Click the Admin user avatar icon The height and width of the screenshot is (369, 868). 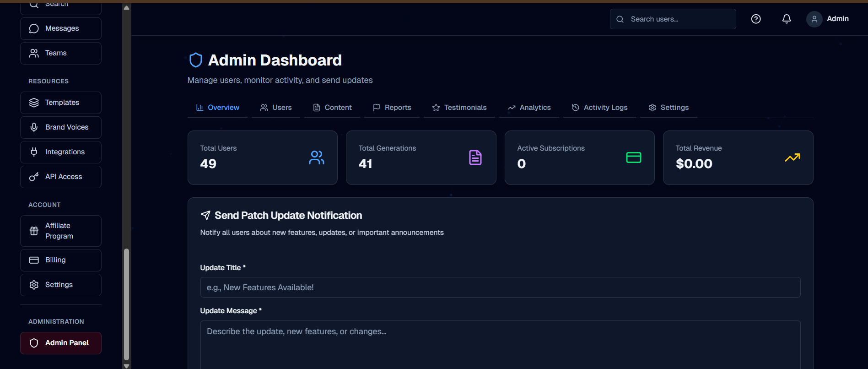814,19
